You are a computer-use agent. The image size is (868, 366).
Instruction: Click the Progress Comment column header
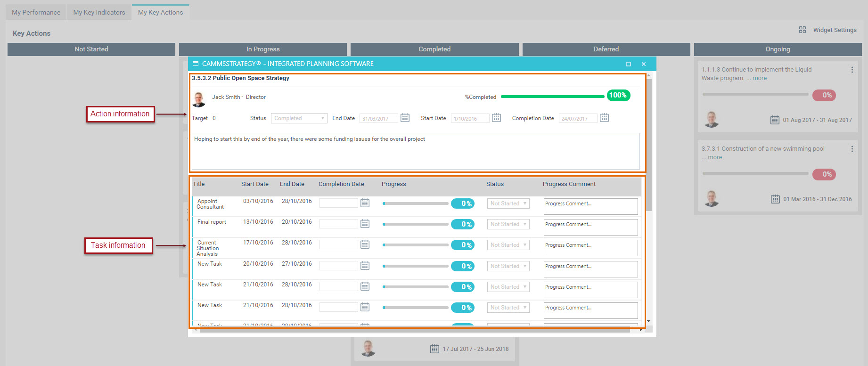[569, 184]
